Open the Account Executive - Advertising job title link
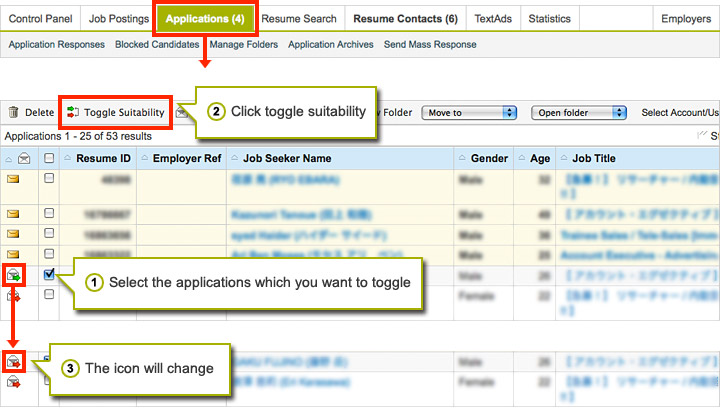The height and width of the screenshot is (410, 720). click(x=640, y=255)
